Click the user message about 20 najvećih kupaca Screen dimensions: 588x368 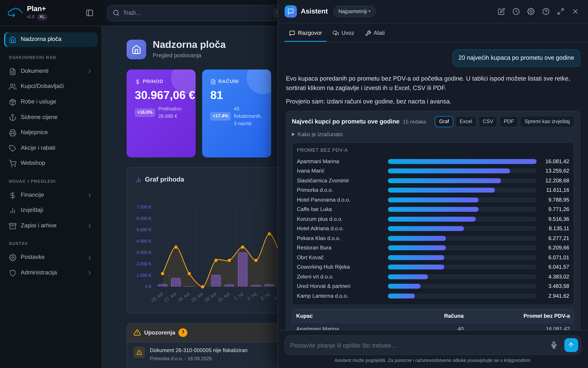coord(516,58)
